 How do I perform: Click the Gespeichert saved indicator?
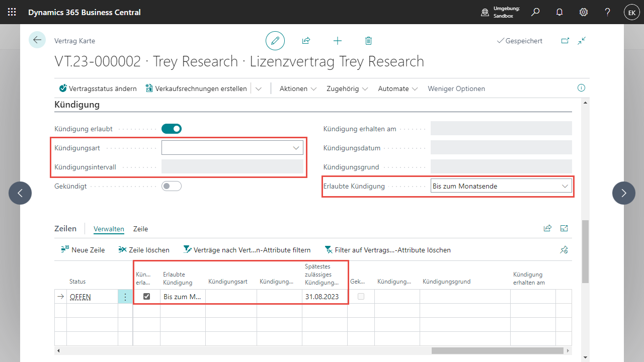click(x=520, y=41)
